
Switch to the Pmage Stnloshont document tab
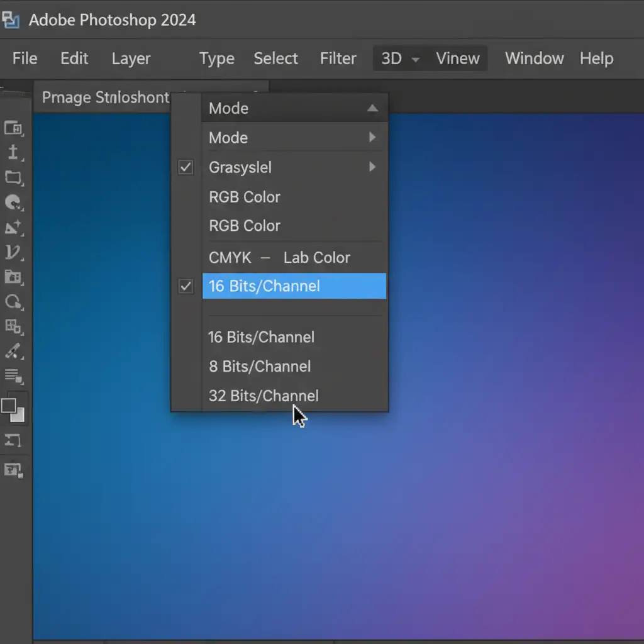pyautogui.click(x=105, y=97)
